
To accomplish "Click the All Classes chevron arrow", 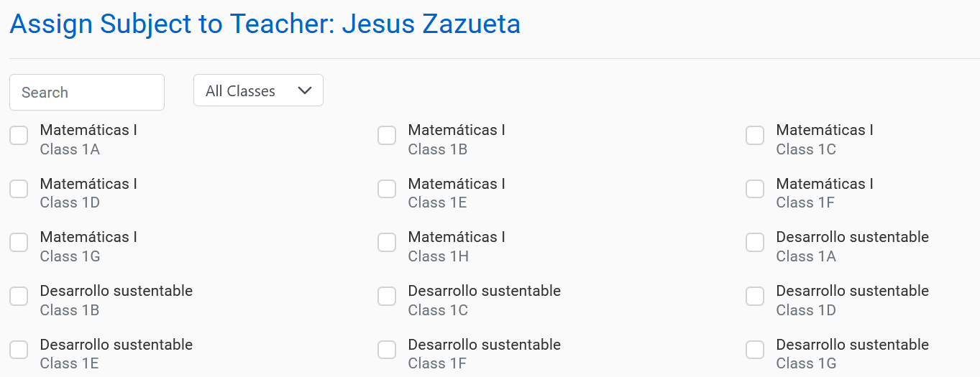I will point(305,90).
